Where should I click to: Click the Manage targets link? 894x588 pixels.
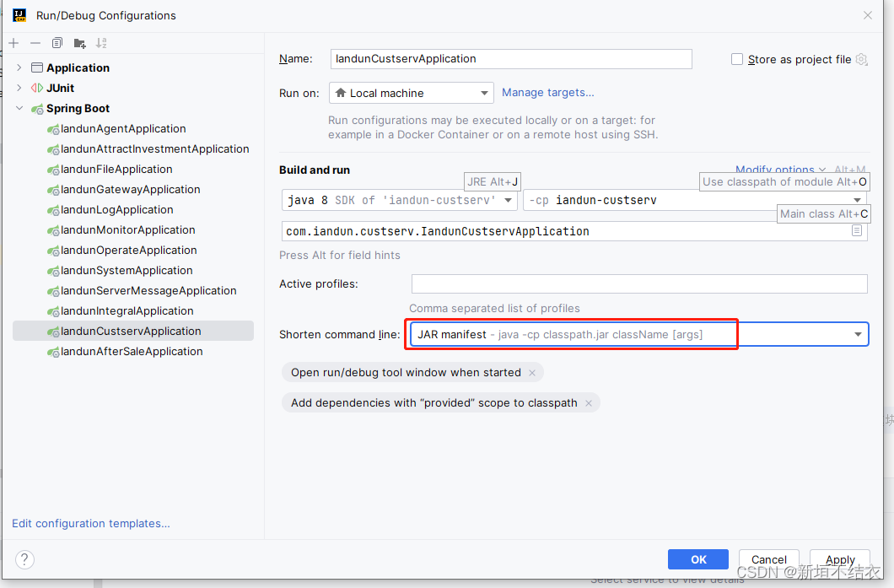click(547, 93)
